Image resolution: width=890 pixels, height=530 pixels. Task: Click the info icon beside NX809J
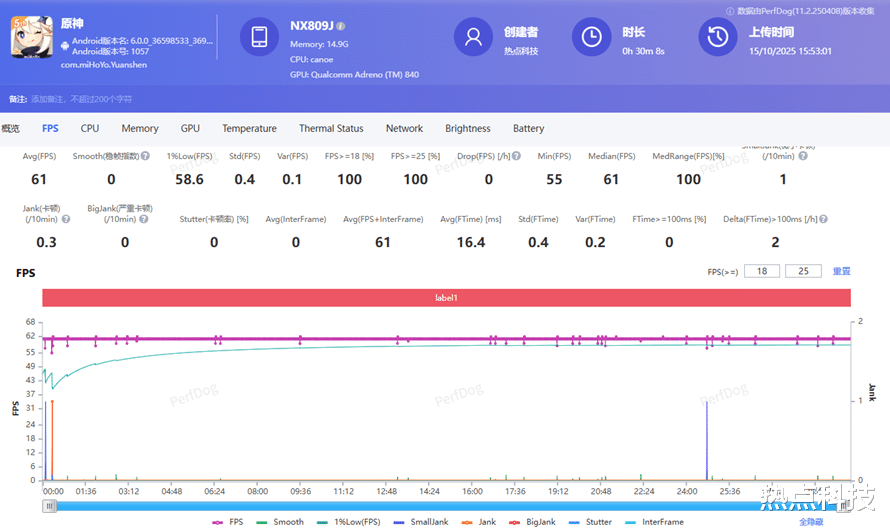(x=341, y=26)
